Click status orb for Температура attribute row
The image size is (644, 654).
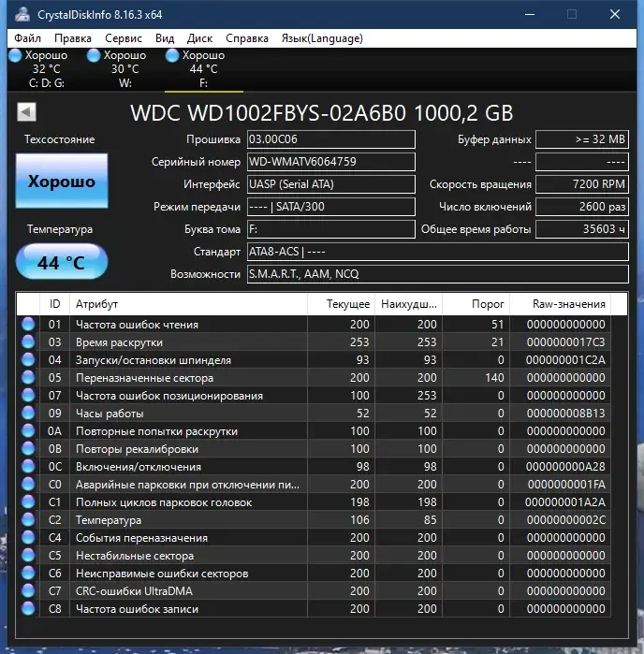(28, 520)
